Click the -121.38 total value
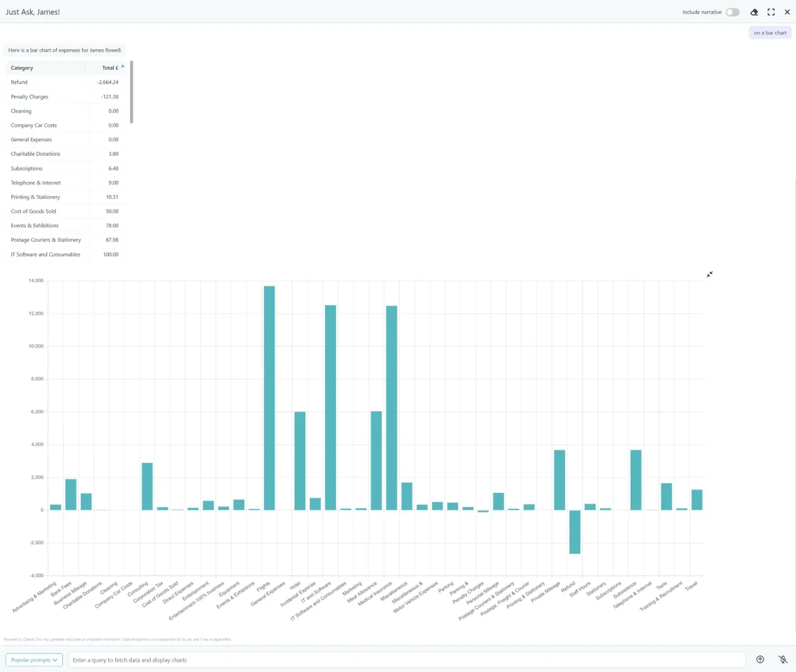This screenshot has height=672, width=796. pos(110,97)
